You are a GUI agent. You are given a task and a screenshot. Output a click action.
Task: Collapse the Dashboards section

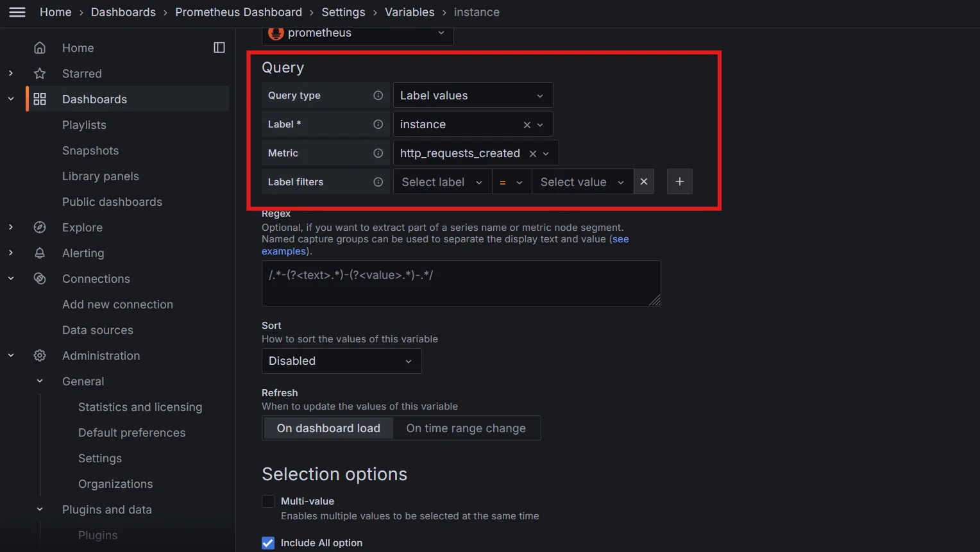[11, 99]
